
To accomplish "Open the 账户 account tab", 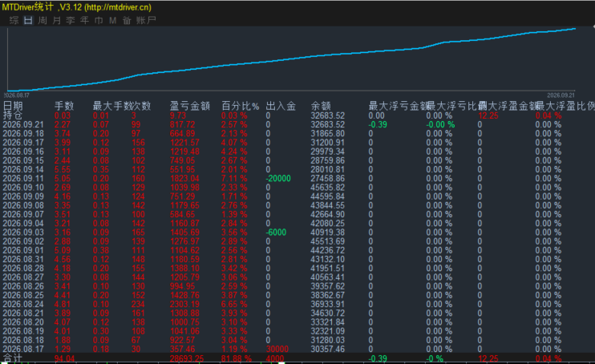I will 146,20.
